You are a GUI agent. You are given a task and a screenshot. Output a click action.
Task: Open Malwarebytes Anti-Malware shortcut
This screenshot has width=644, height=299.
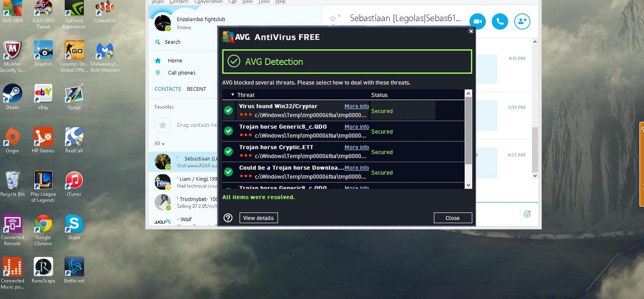pos(105,57)
